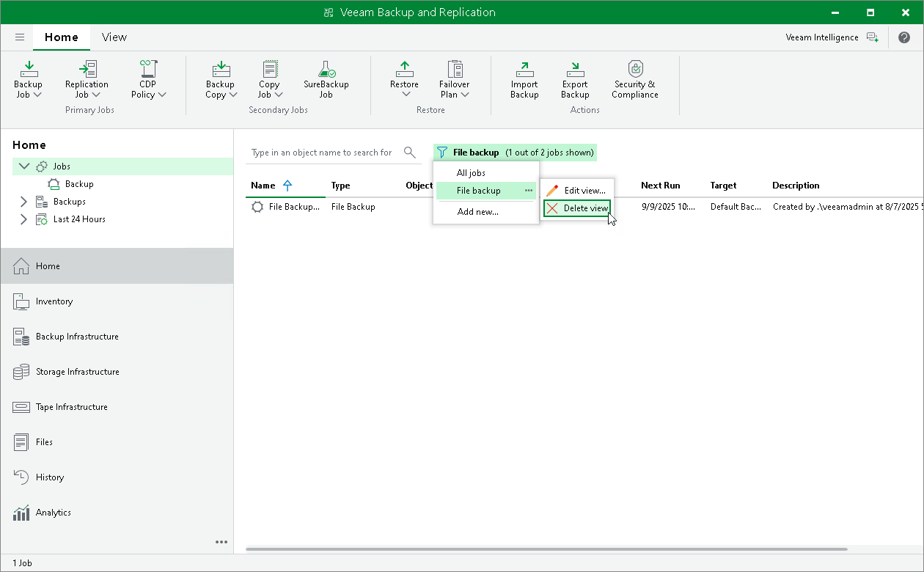
Task: Select Jobs in the Home tree
Action: click(x=62, y=166)
